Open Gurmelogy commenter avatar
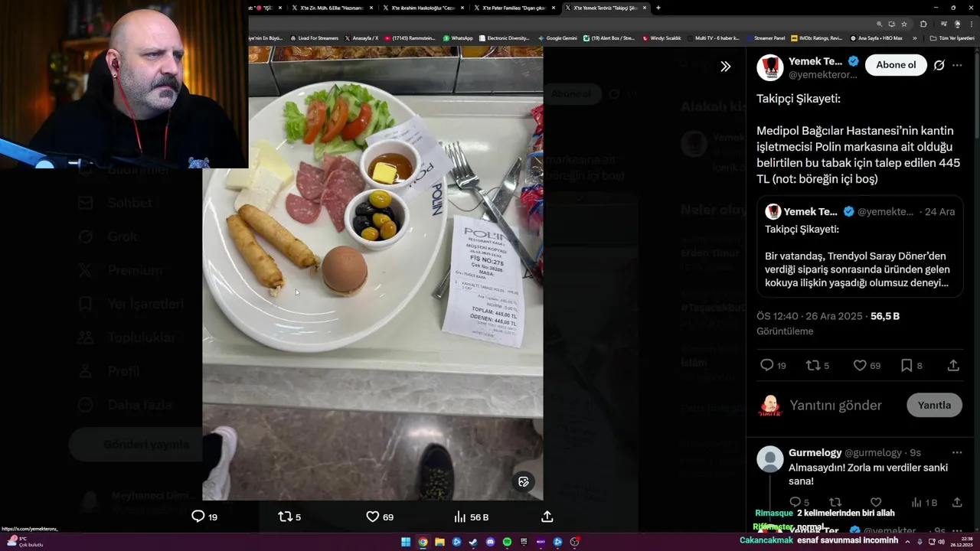The height and width of the screenshot is (551, 980). 770,459
